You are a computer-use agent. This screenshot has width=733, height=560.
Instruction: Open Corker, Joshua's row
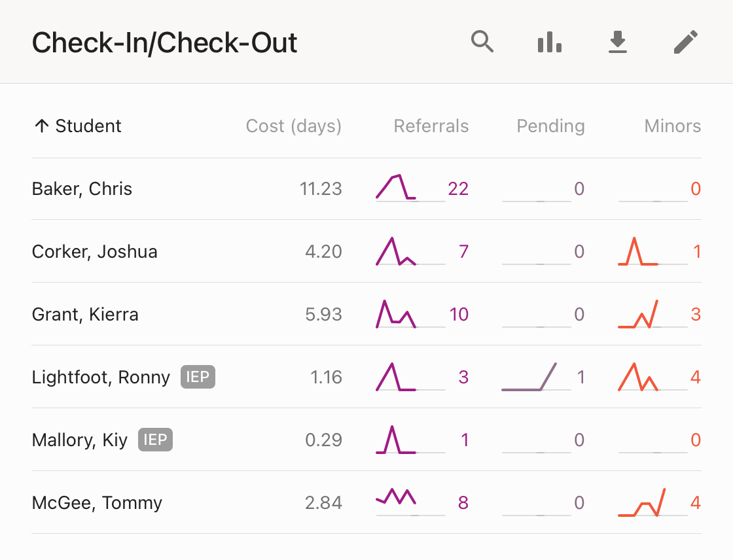click(94, 252)
